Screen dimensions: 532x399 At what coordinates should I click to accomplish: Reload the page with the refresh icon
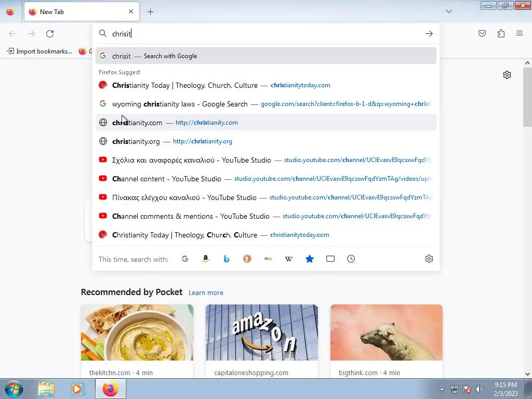coord(50,34)
